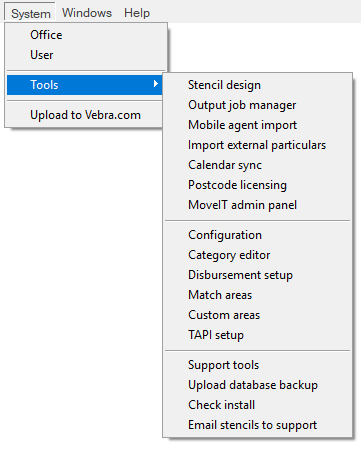Launch Output job manager

pos(257,105)
